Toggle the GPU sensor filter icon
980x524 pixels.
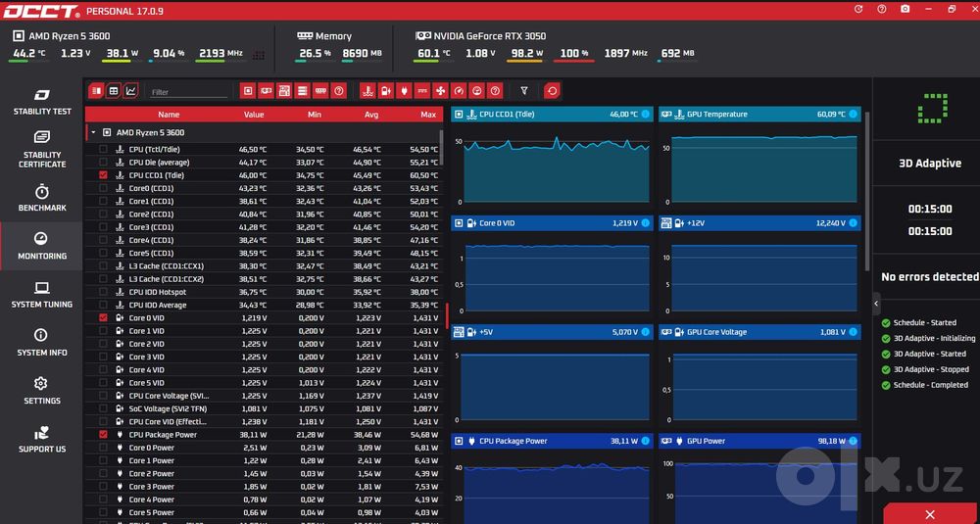[x=267, y=91]
